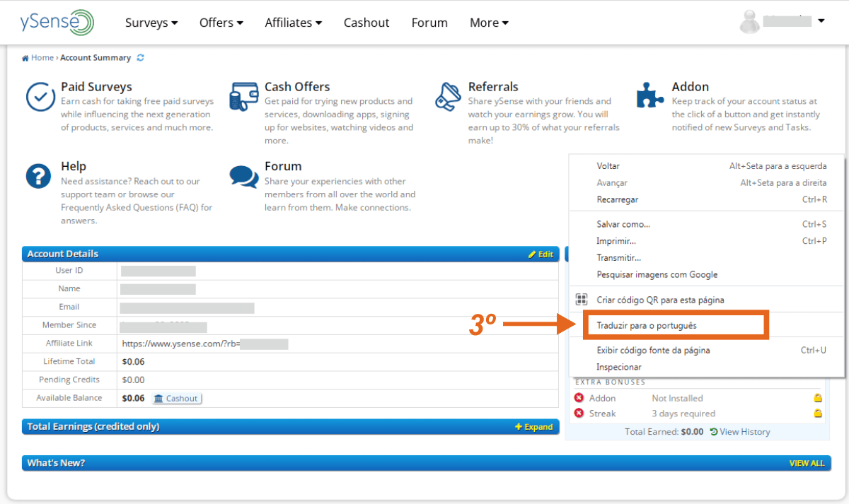Click the ySense logo
Viewport: 849px width, 504px height.
[x=57, y=23]
